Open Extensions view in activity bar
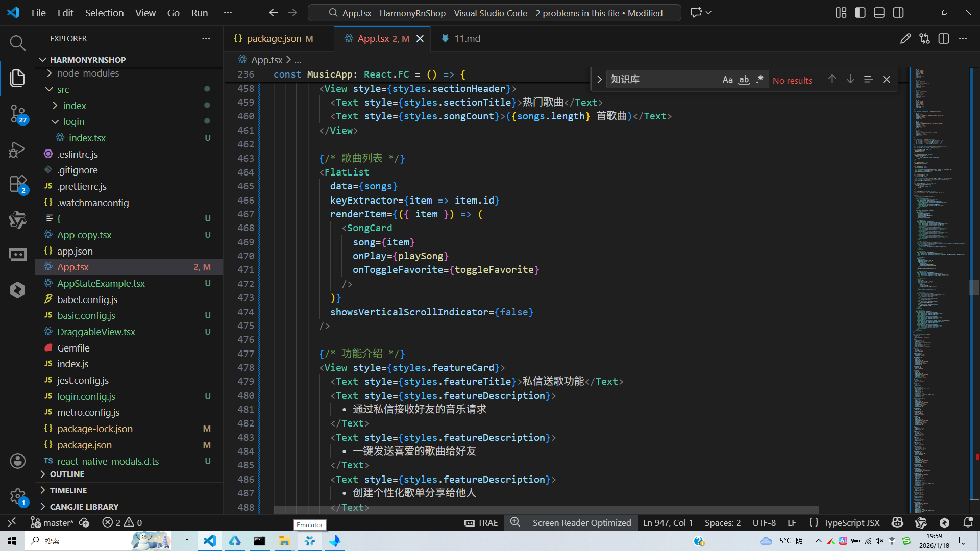 17,184
